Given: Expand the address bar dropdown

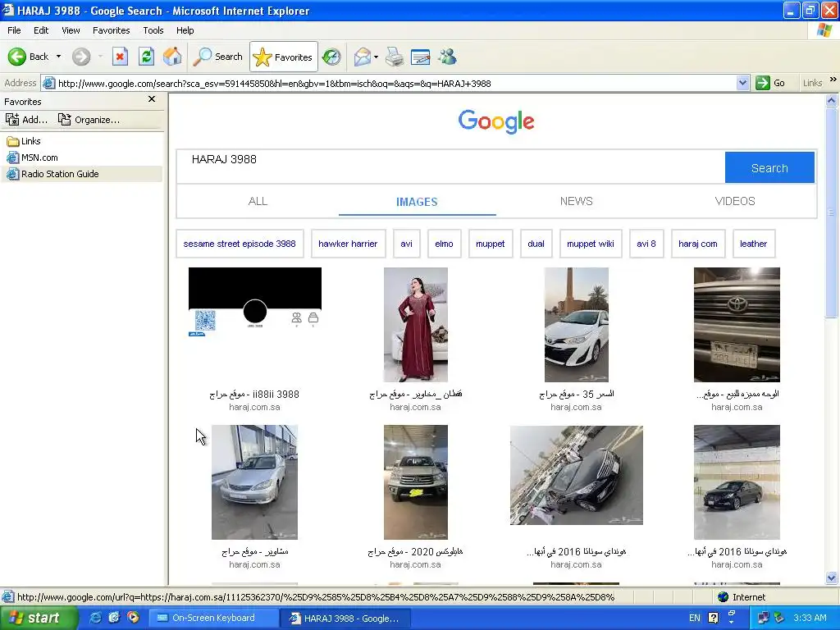Looking at the screenshot, I should pyautogui.click(x=742, y=83).
